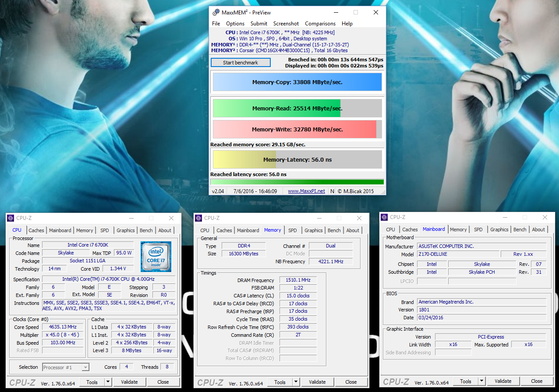Switch to Mainboard tab in left CPU-Z window
This screenshot has height=392, width=559.
60,230
